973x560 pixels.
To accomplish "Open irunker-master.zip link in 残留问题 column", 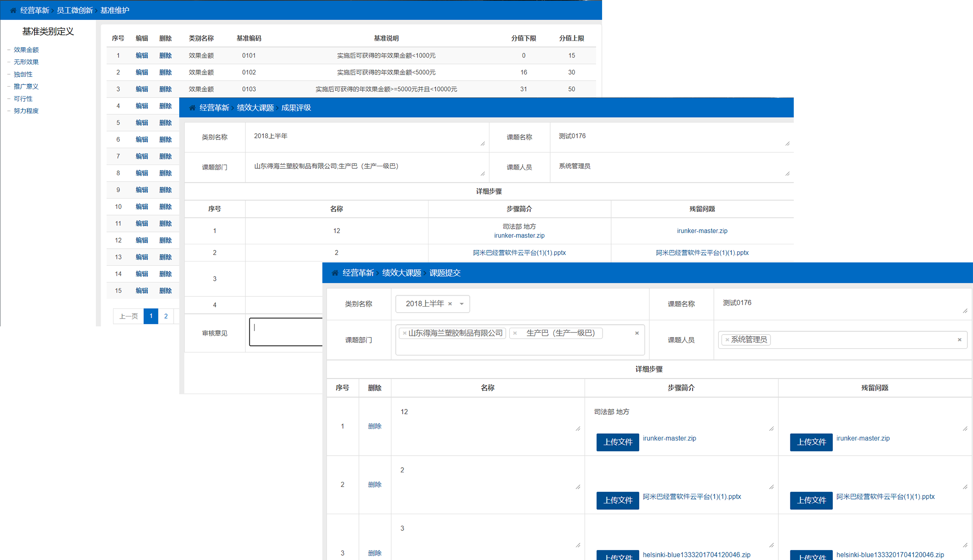I will pyautogui.click(x=702, y=231).
